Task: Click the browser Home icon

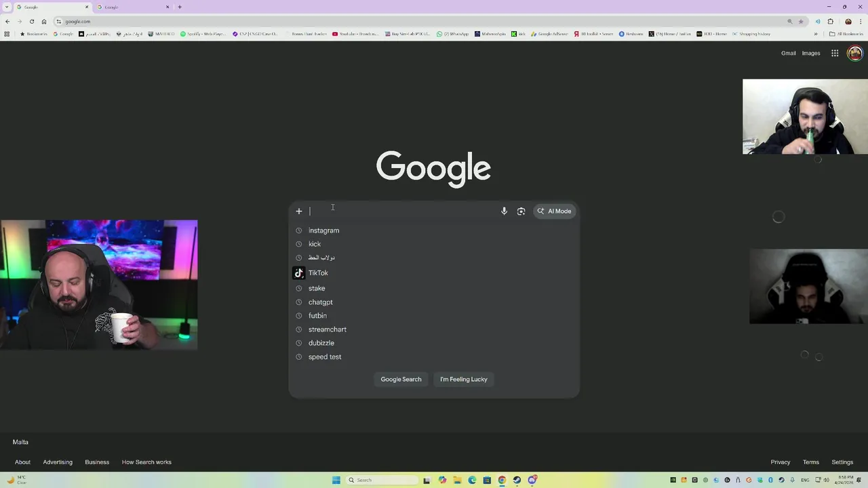Action: click(44, 21)
